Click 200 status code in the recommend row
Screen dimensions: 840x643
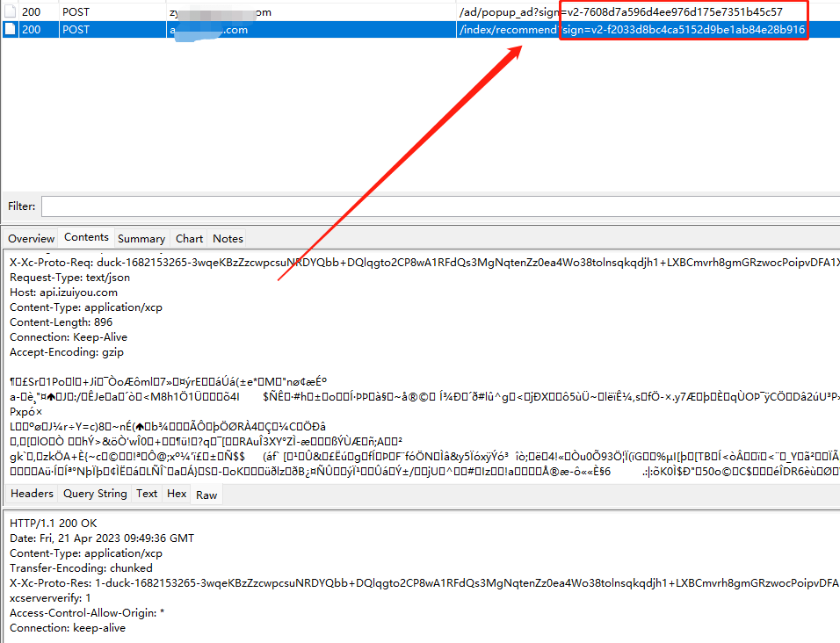point(31,30)
